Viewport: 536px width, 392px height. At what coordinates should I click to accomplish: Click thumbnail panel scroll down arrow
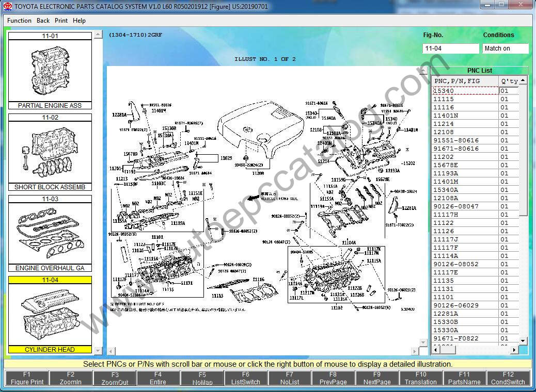click(98, 350)
